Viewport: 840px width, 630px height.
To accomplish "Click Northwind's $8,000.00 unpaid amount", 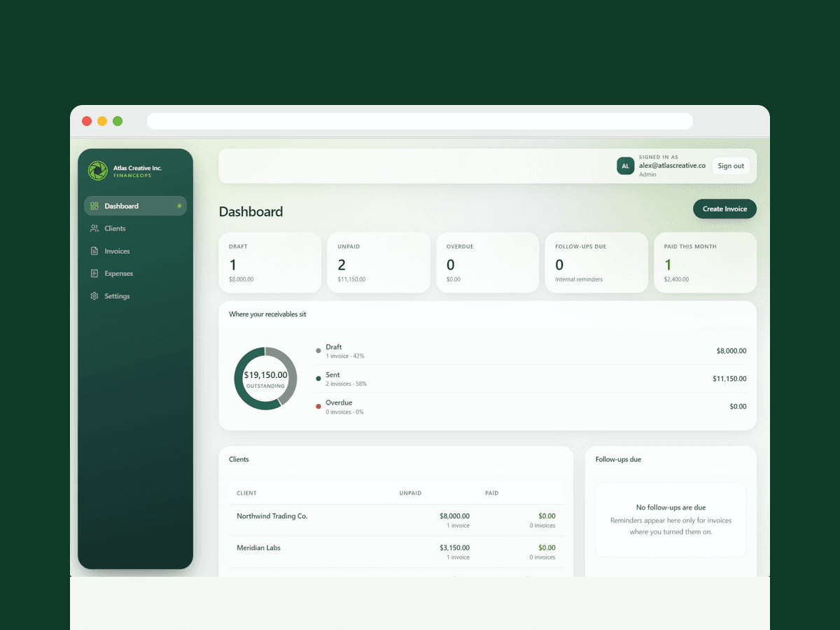I will [454, 516].
